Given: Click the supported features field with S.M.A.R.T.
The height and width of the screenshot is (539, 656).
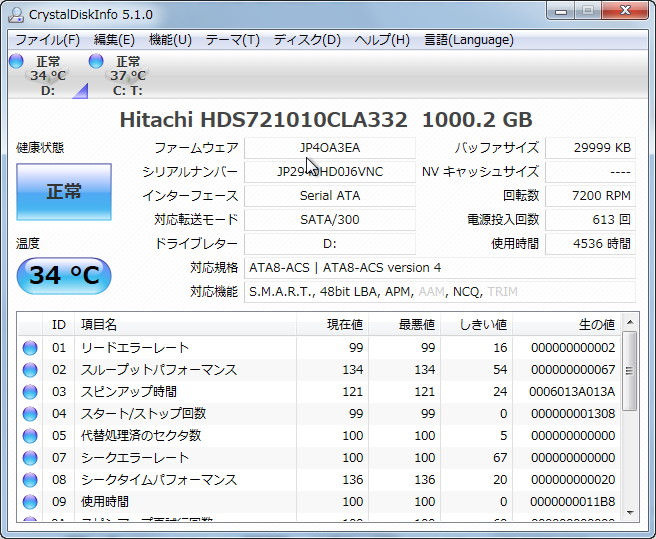Looking at the screenshot, I should 440,291.
